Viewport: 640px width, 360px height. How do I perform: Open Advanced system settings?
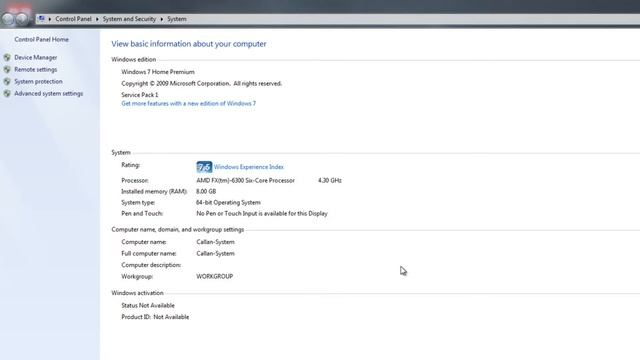[49, 93]
